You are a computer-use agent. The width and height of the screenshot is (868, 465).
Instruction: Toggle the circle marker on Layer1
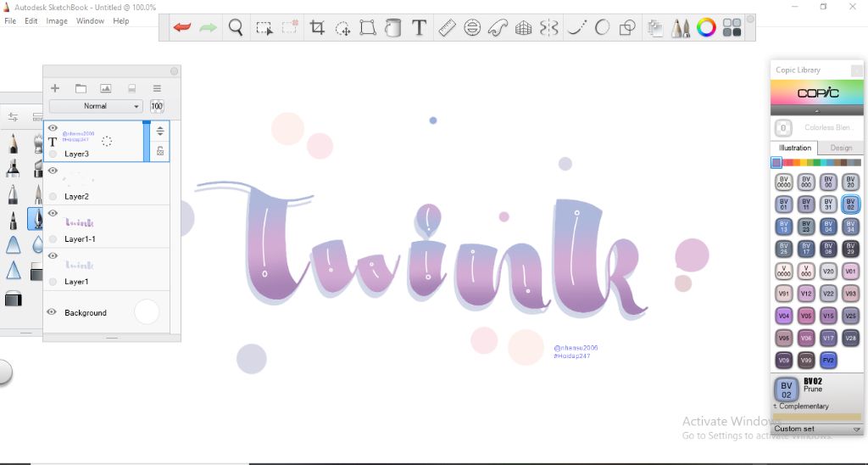pyautogui.click(x=53, y=282)
